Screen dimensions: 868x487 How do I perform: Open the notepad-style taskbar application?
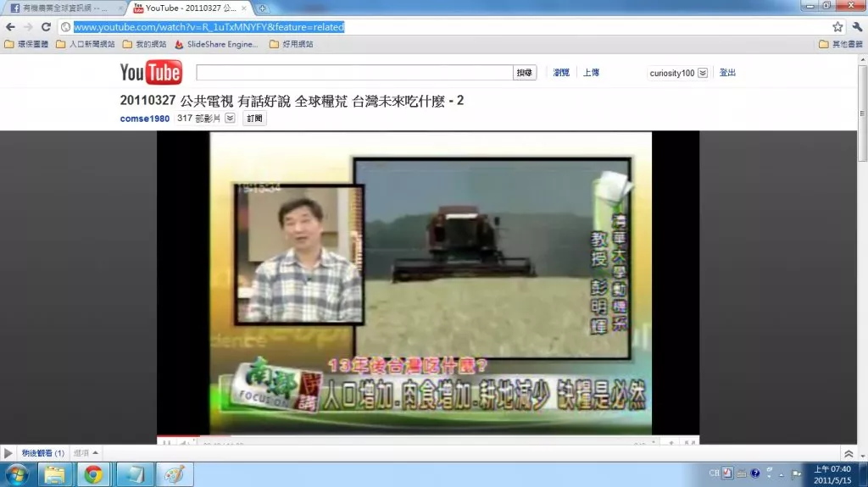(134, 475)
